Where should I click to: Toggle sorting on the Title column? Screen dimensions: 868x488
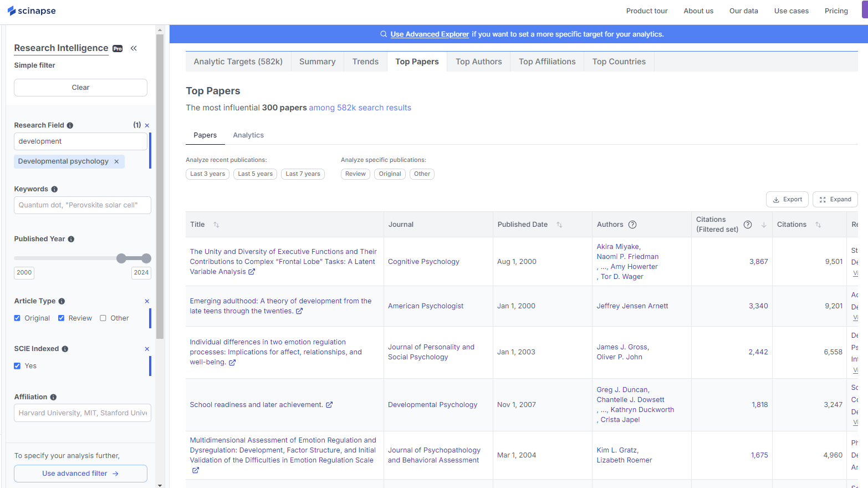[x=216, y=224]
